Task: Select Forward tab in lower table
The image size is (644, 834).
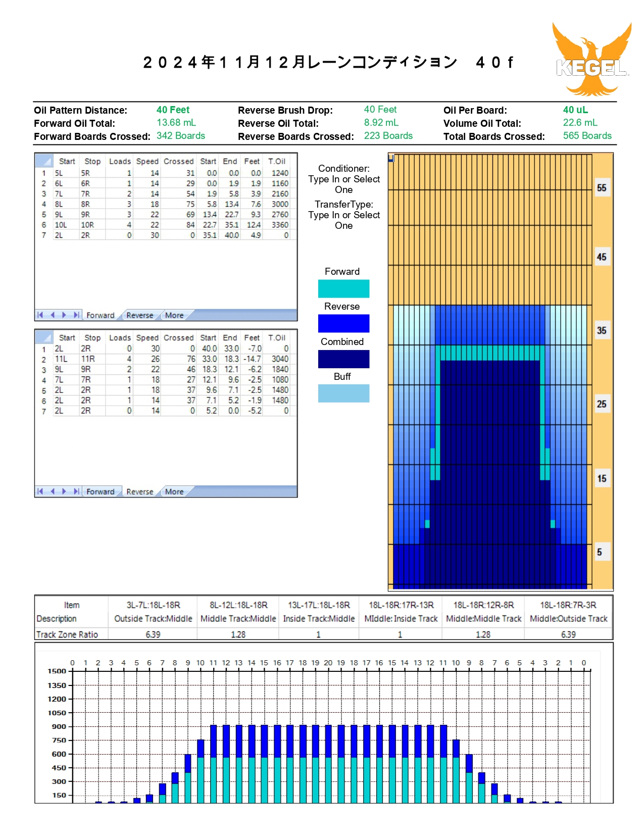Action: pyautogui.click(x=101, y=492)
